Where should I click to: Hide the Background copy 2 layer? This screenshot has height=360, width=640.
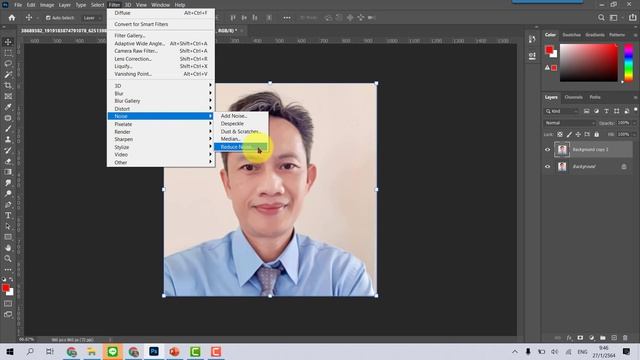547,150
